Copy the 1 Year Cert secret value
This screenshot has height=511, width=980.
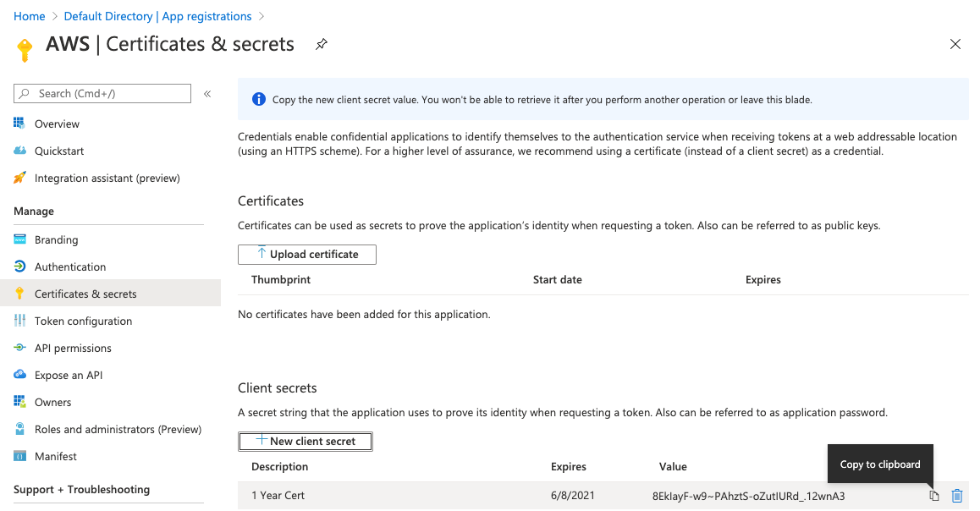pyautogui.click(x=933, y=496)
